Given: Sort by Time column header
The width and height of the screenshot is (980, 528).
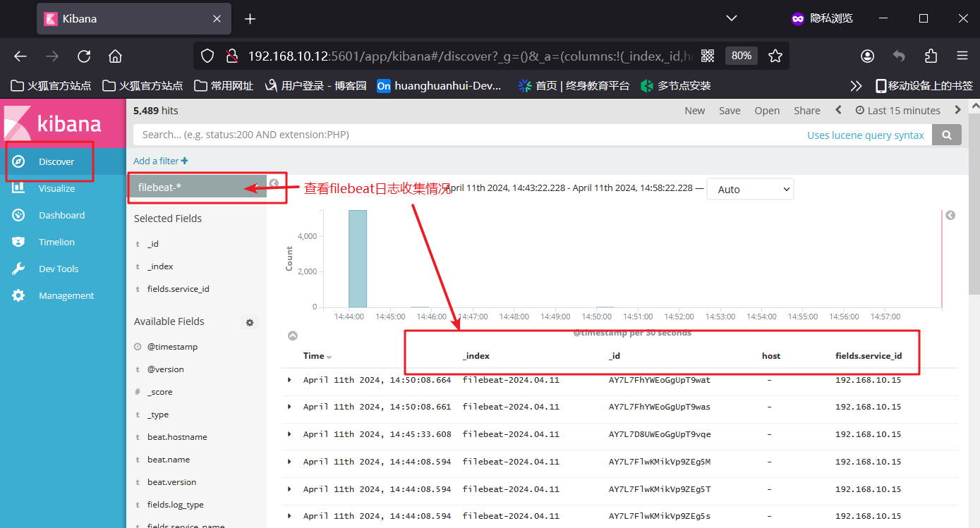Looking at the screenshot, I should point(317,356).
